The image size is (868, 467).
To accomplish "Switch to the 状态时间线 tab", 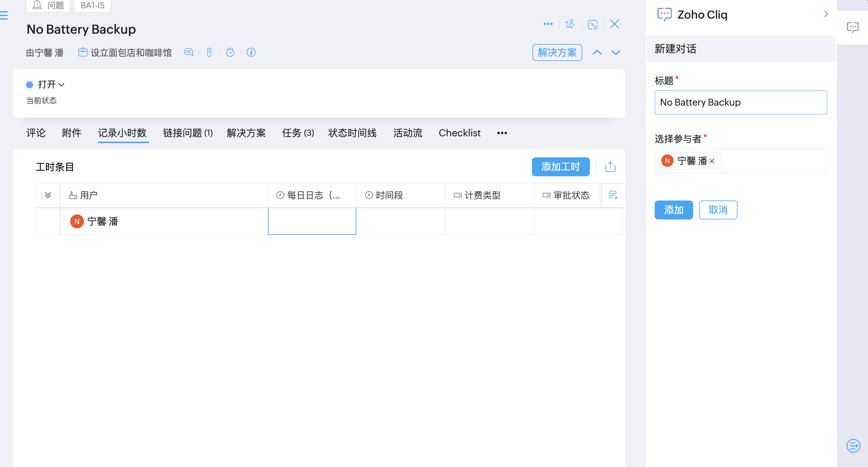I will (352, 133).
